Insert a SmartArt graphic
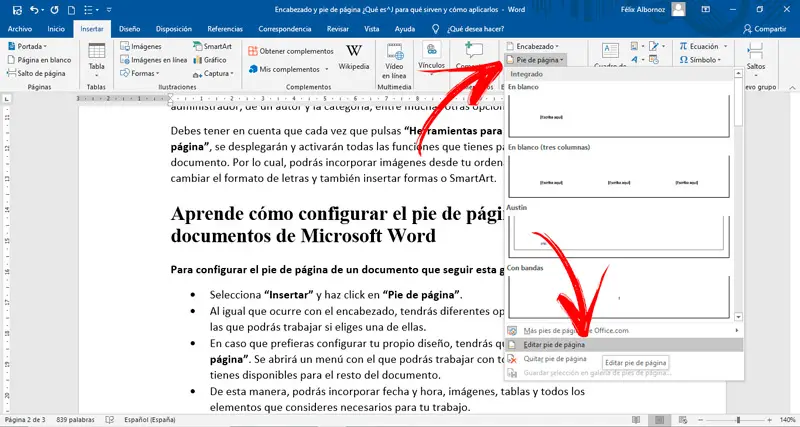This screenshot has width=800, height=427. point(213,46)
